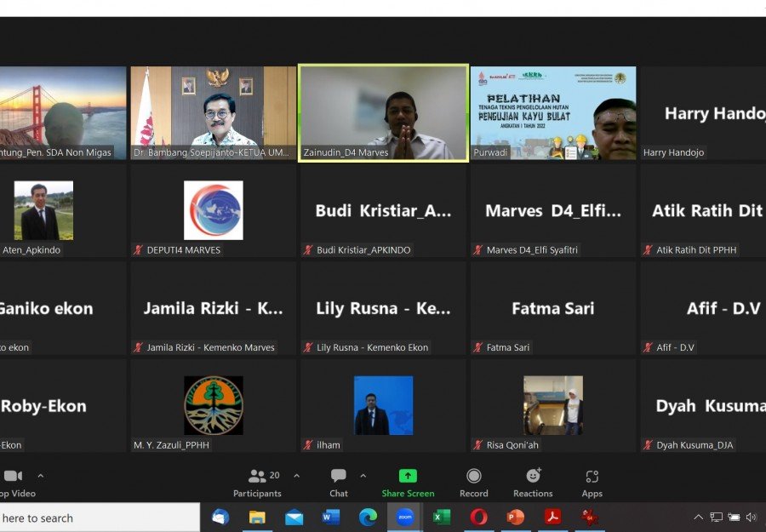The width and height of the screenshot is (766, 532).
Task: Select the Dr. Bambang Soepijanto video tile
Action: point(214,113)
